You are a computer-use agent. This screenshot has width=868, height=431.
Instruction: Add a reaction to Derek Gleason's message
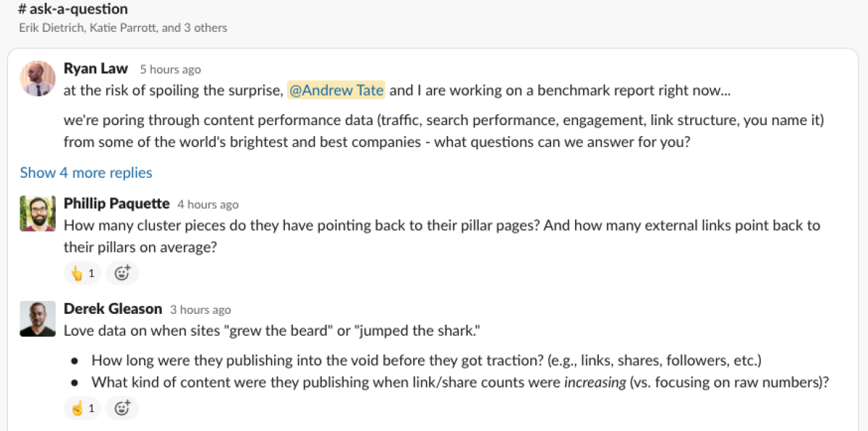[x=122, y=409]
